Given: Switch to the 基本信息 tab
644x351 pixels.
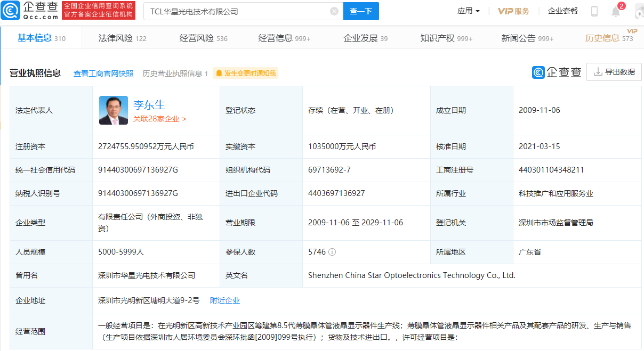Looking at the screenshot, I should coord(42,38).
